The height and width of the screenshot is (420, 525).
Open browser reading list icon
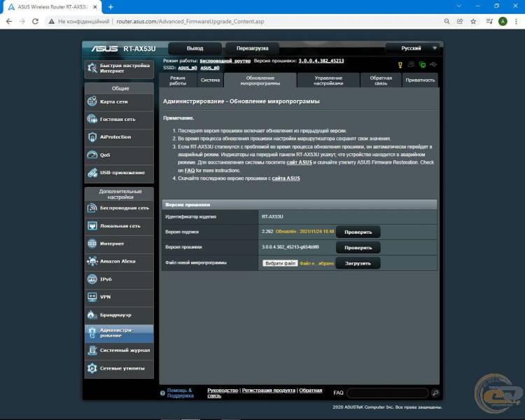pos(489,22)
